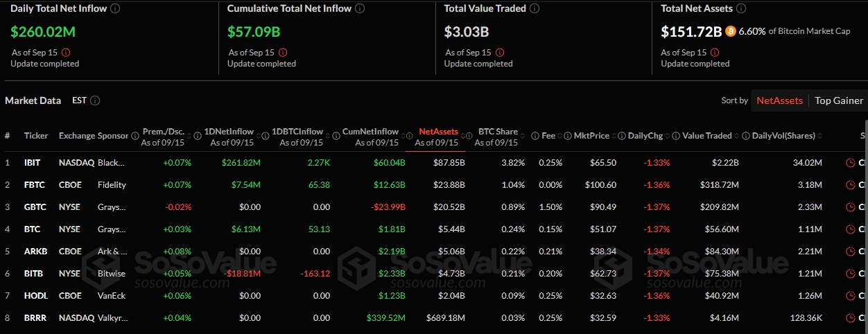Click the info icon before DailyChg column
Image resolution: width=868 pixels, height=334 pixels.
(x=622, y=136)
